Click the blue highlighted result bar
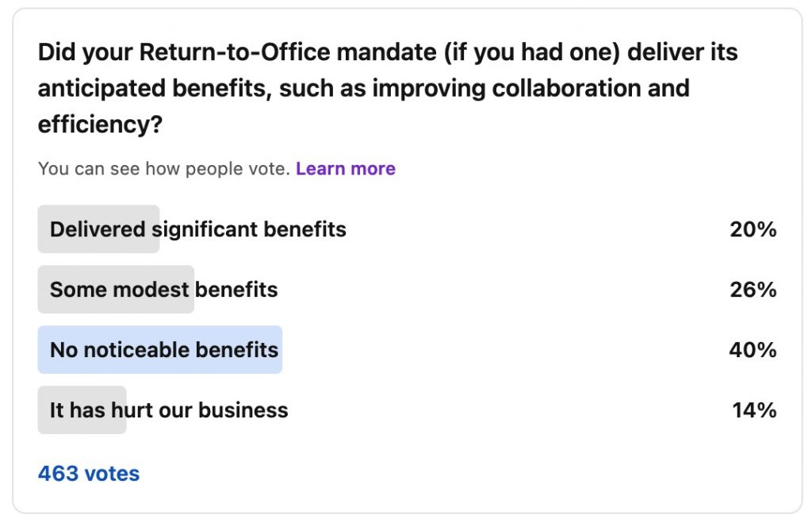812x523 pixels. click(160, 350)
